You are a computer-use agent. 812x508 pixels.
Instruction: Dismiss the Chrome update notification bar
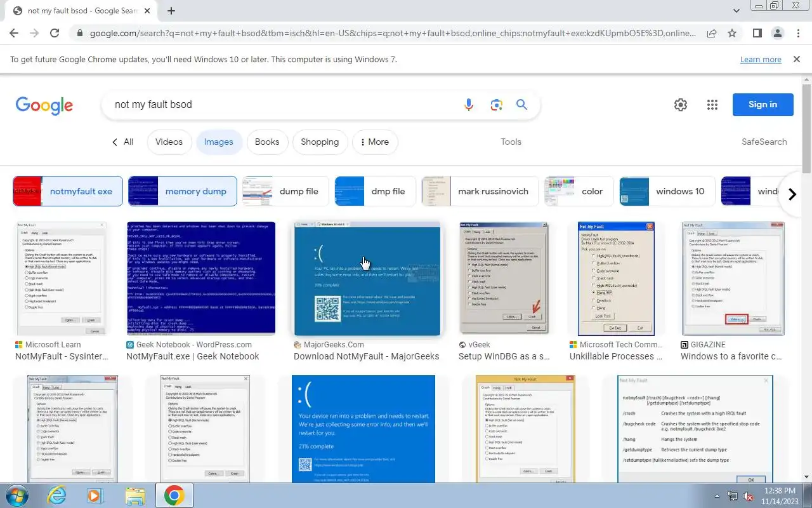(x=797, y=59)
